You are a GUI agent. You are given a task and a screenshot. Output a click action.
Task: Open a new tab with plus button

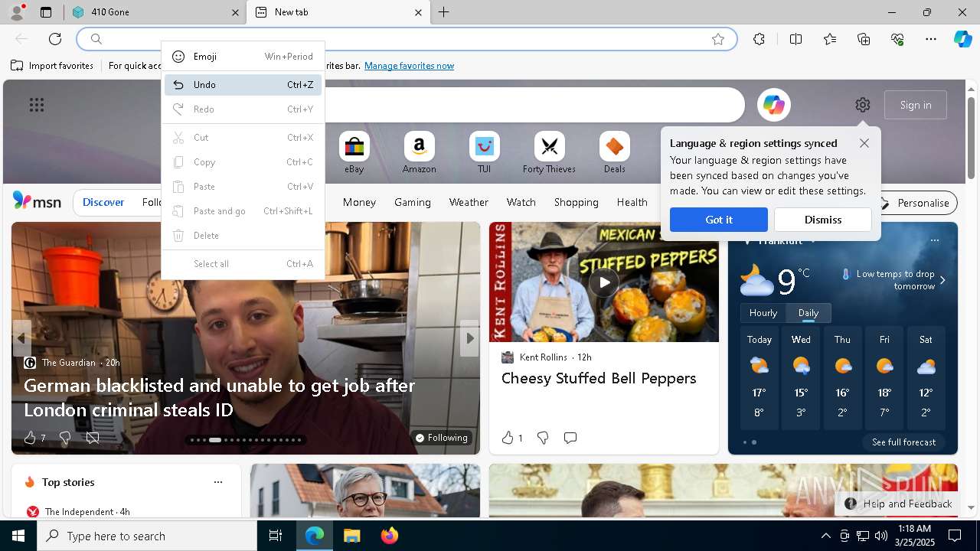444,12
